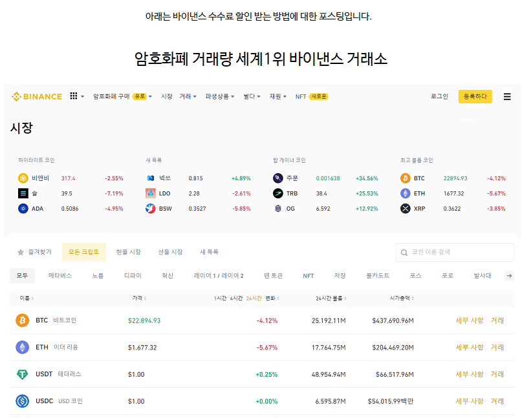Image resolution: width=522 pixels, height=420 pixels.
Task: Click the 로그인 link
Action: [439, 96]
